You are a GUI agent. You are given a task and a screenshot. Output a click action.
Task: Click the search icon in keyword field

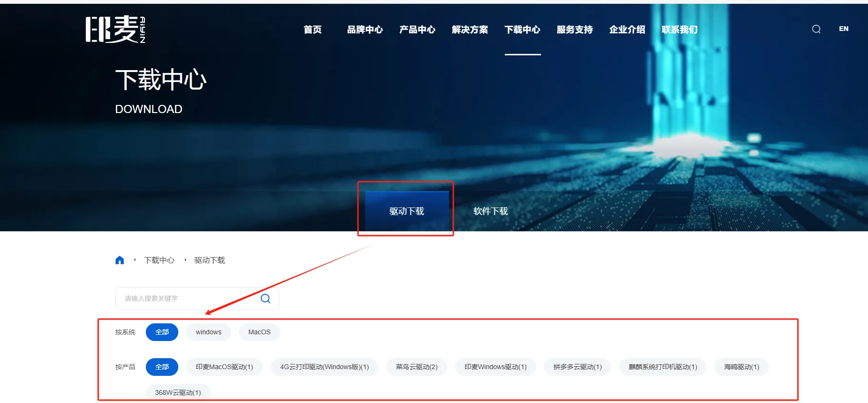266,299
